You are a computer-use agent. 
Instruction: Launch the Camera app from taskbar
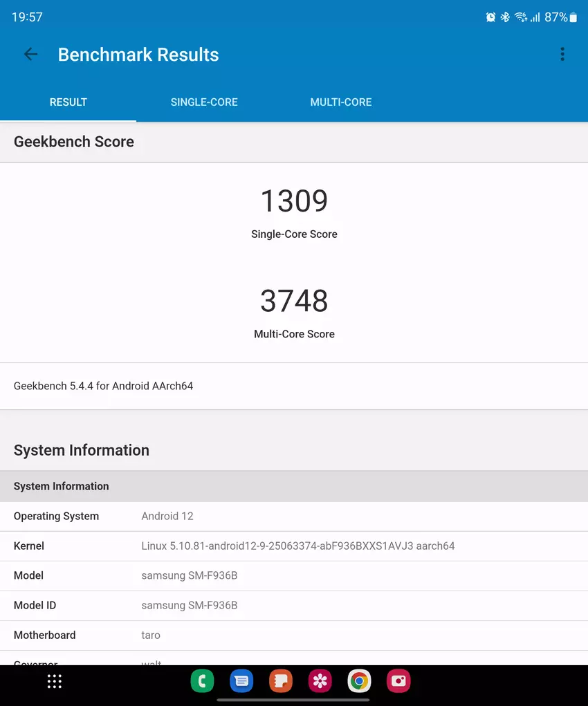point(398,682)
